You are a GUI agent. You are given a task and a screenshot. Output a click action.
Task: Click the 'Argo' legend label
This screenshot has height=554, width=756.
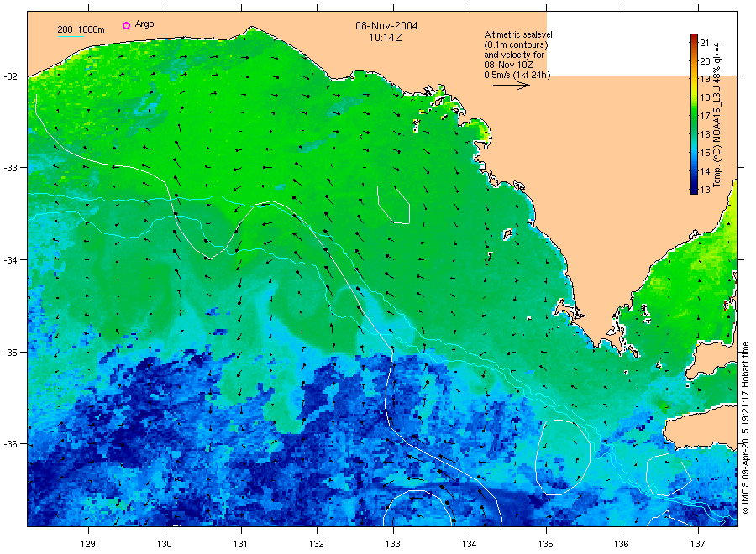[x=144, y=24]
